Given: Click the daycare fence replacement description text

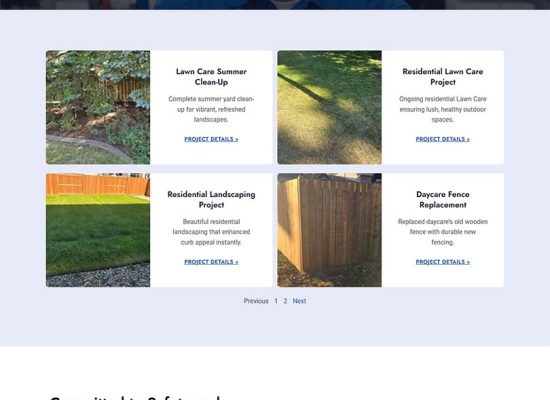Looking at the screenshot, I should pos(443,232).
